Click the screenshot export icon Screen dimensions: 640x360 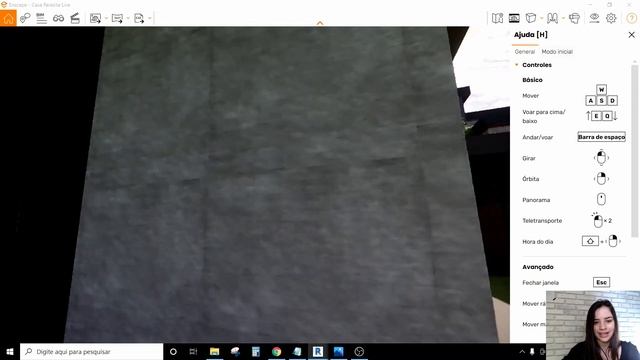tap(96, 18)
